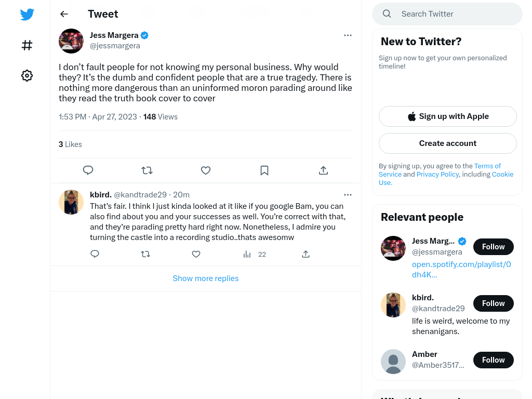Image resolution: width=532 pixels, height=399 pixels.
Task: Open Explore via hashtag icon
Action: pos(27,45)
